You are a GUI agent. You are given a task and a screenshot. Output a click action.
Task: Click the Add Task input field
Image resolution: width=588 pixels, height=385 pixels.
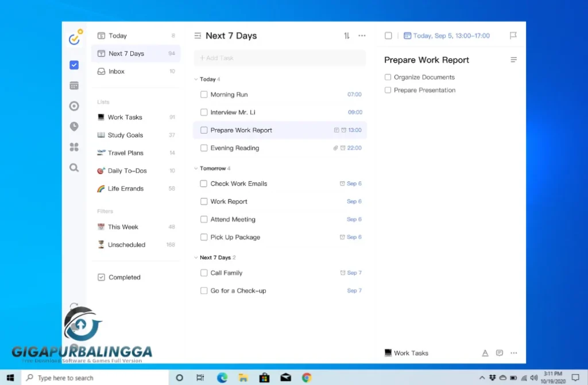click(280, 58)
